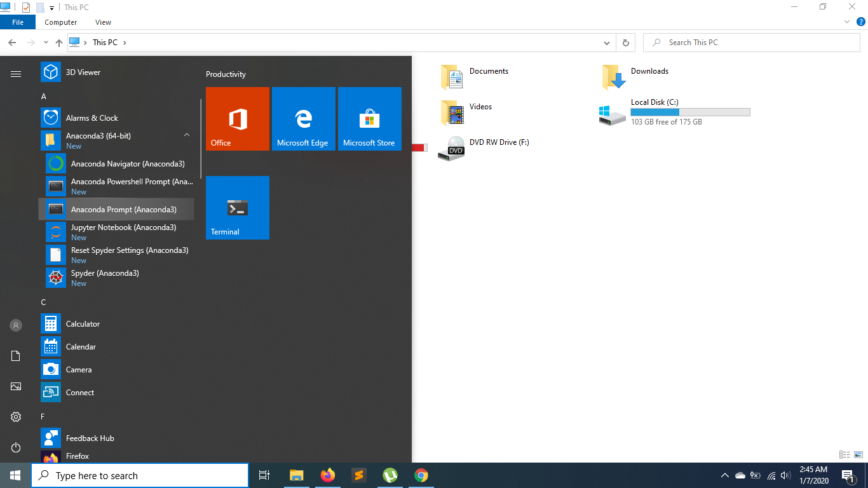This screenshot has height=488, width=868.
Task: Expand the ribbon chevron
Action: (x=847, y=22)
